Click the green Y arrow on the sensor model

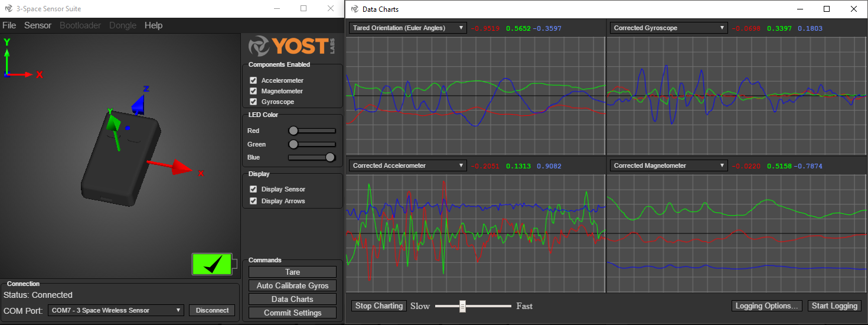tap(113, 128)
